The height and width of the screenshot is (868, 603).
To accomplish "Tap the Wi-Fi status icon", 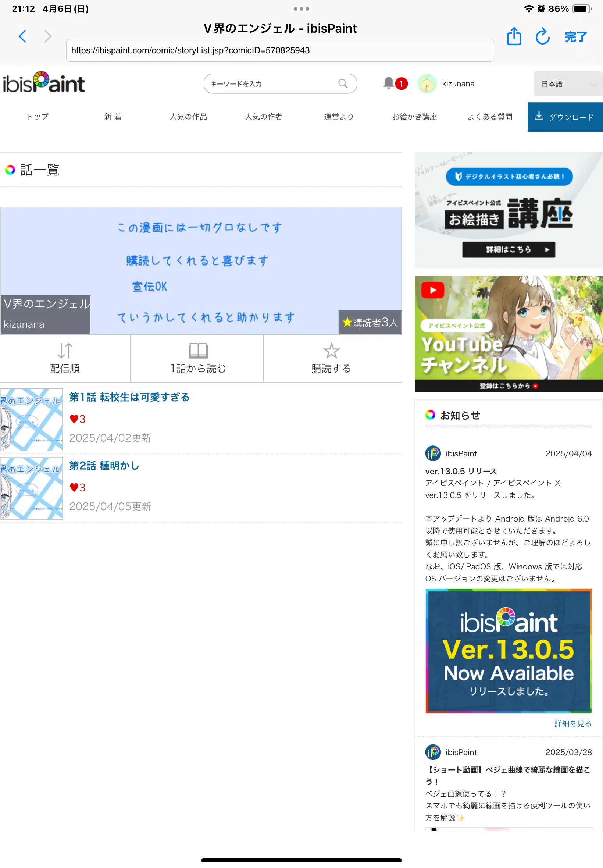I will (529, 9).
